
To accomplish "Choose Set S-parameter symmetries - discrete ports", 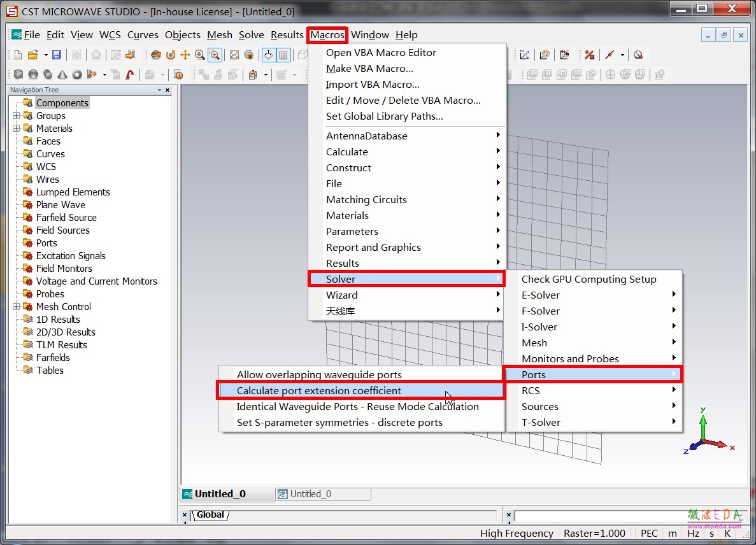I will point(360,422).
